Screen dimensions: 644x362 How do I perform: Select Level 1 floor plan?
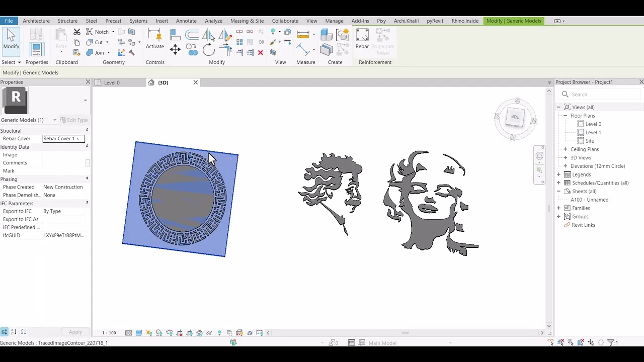[593, 133]
